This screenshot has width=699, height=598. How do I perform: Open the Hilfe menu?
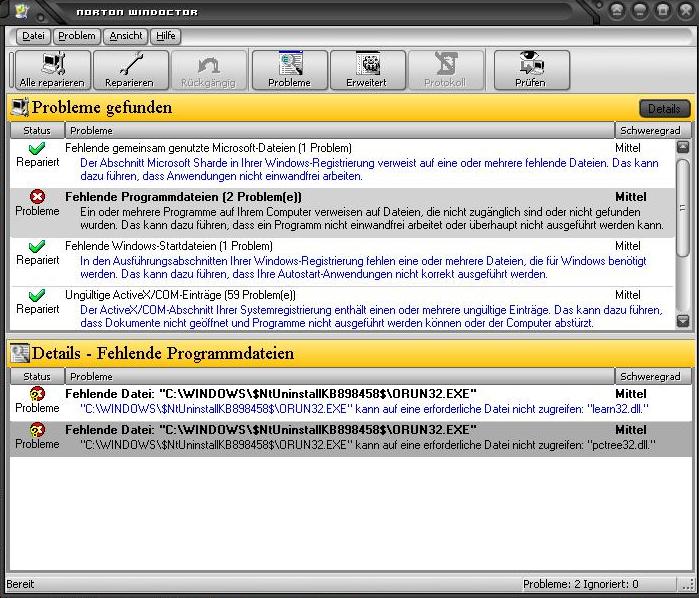[166, 36]
